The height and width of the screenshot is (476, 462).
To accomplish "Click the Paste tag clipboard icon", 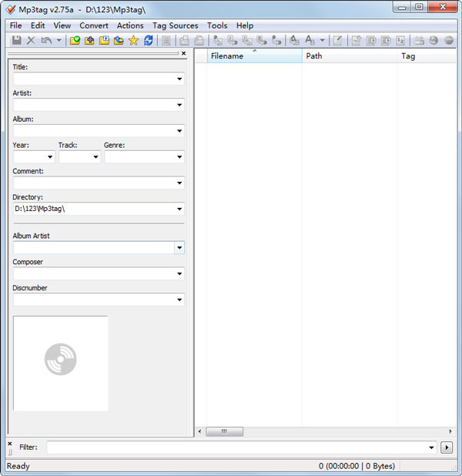I will (x=199, y=40).
